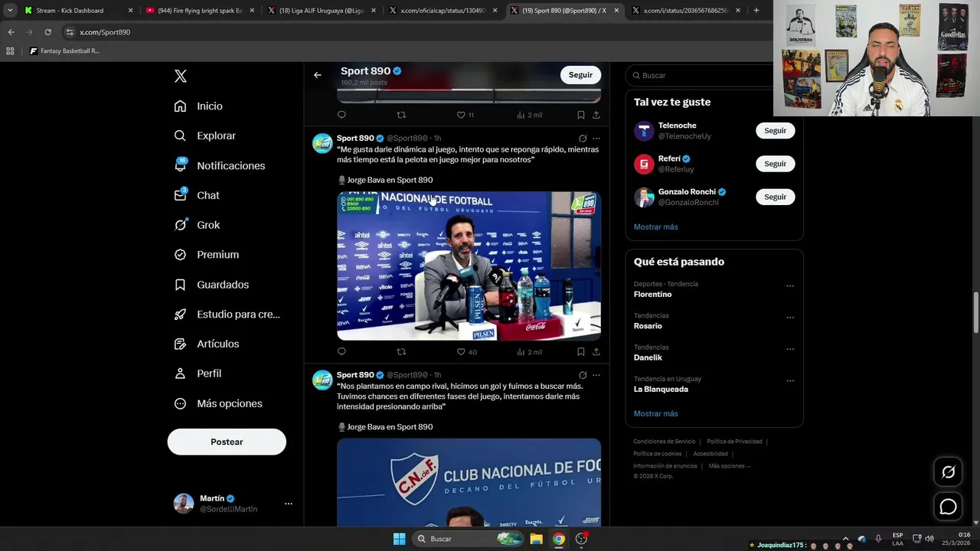Bookmark the 'Me gusta darle dinámica' post

click(x=580, y=352)
